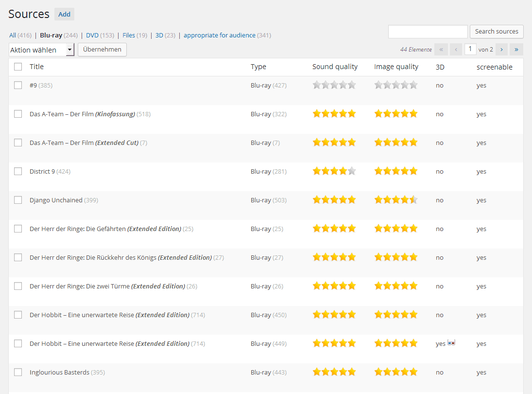This screenshot has width=532, height=394.
Task: Open #9 title link
Action: coord(33,85)
